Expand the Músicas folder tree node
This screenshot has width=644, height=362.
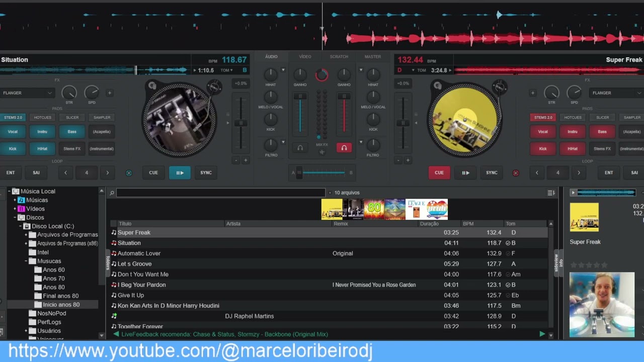[x=15, y=200]
